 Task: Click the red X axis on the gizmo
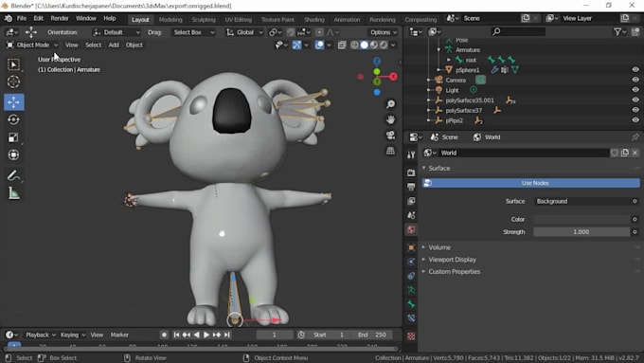pos(393,77)
